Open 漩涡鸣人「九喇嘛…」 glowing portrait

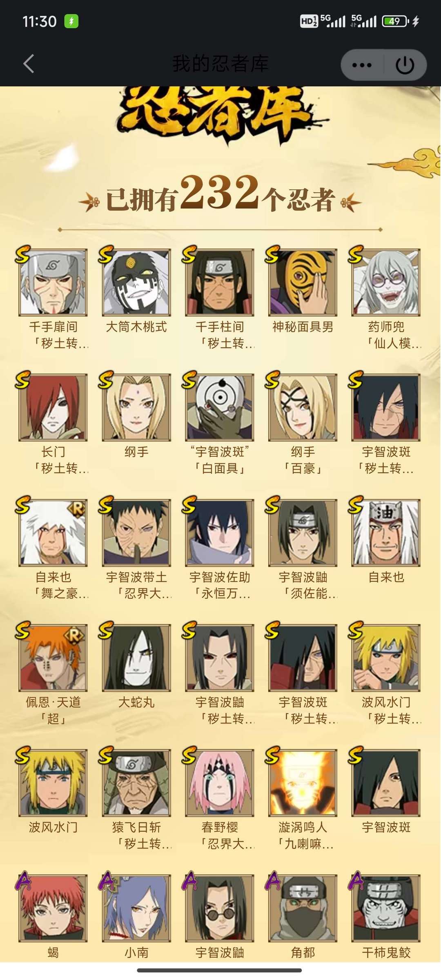(303, 783)
